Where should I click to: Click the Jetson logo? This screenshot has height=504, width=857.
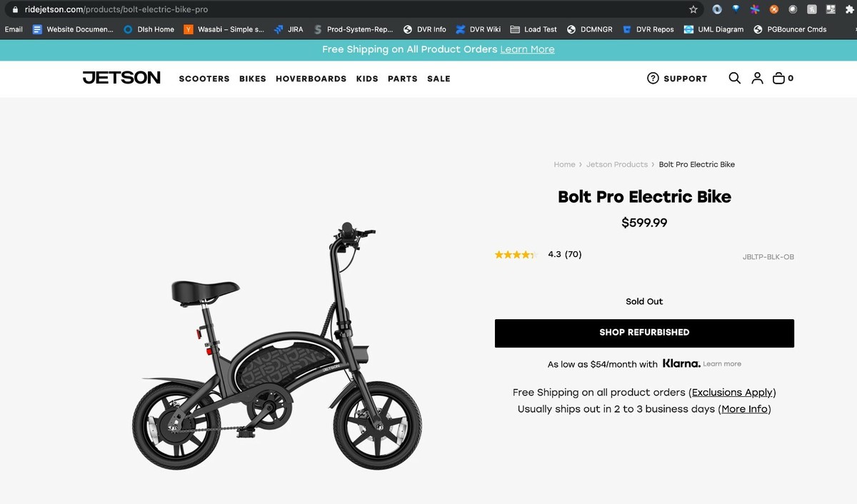pyautogui.click(x=121, y=78)
